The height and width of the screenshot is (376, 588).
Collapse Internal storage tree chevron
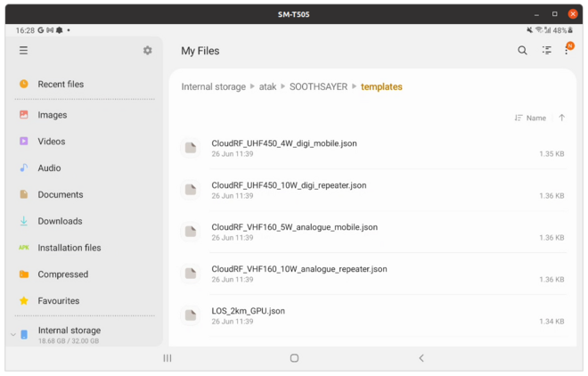pos(13,334)
